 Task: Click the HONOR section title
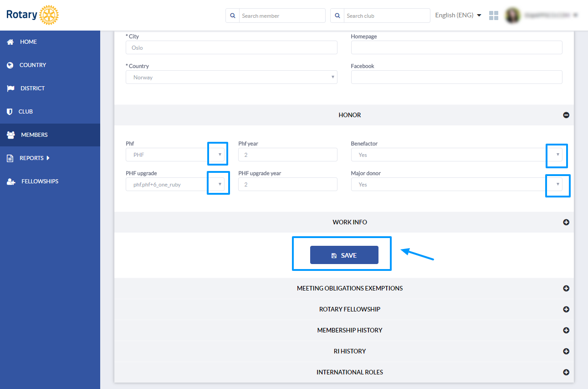click(x=350, y=115)
